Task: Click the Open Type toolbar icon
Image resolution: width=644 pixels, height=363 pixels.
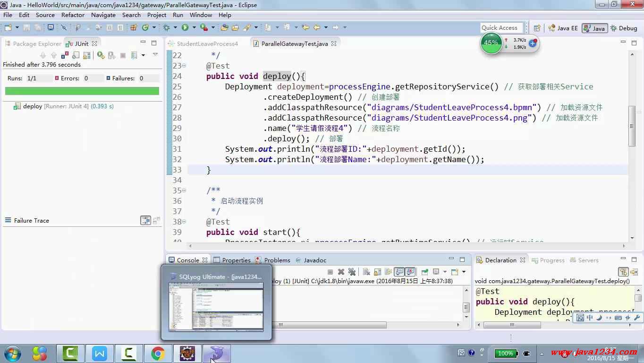Action: point(224,27)
